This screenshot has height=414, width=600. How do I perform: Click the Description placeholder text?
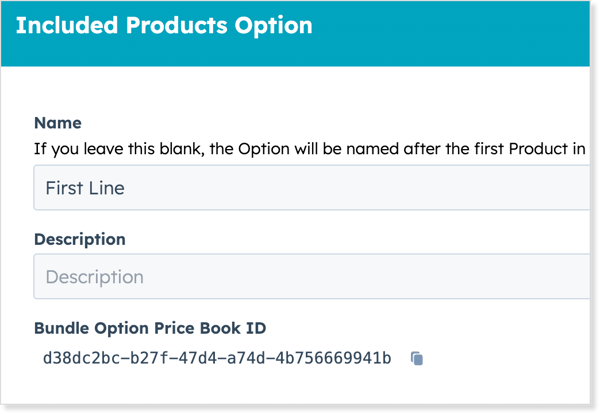(x=94, y=276)
